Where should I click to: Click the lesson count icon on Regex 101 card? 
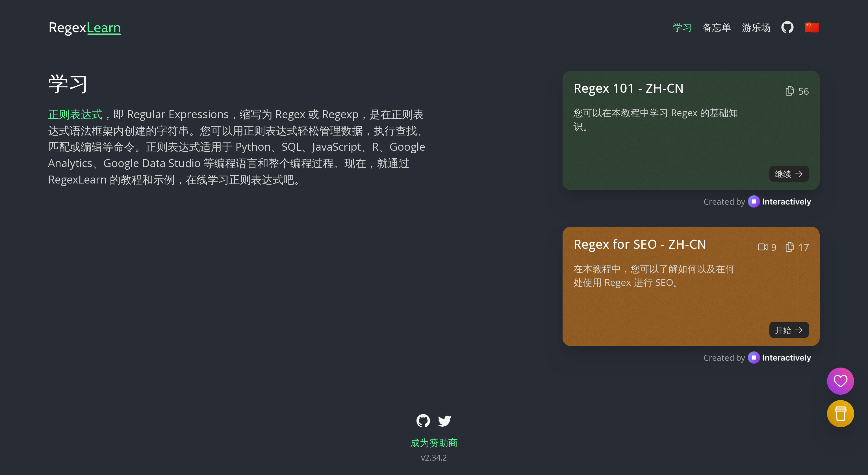[789, 91]
